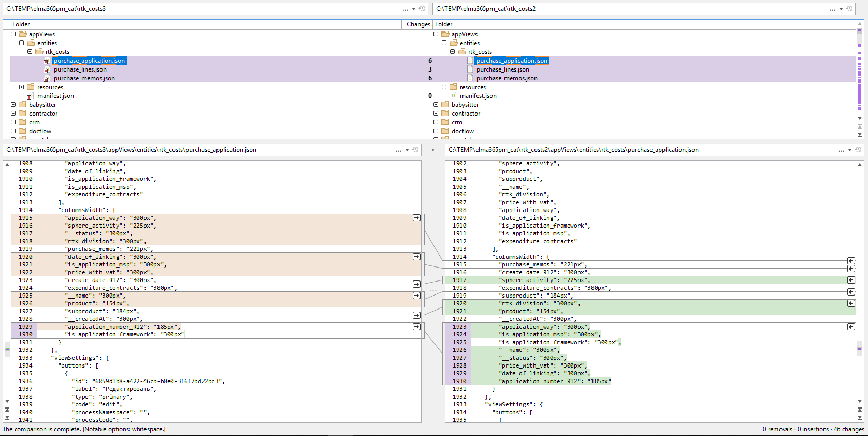This screenshot has width=868, height=436.
Task: Open dropdown of left rtk_costs3 folder path
Action: pos(414,9)
